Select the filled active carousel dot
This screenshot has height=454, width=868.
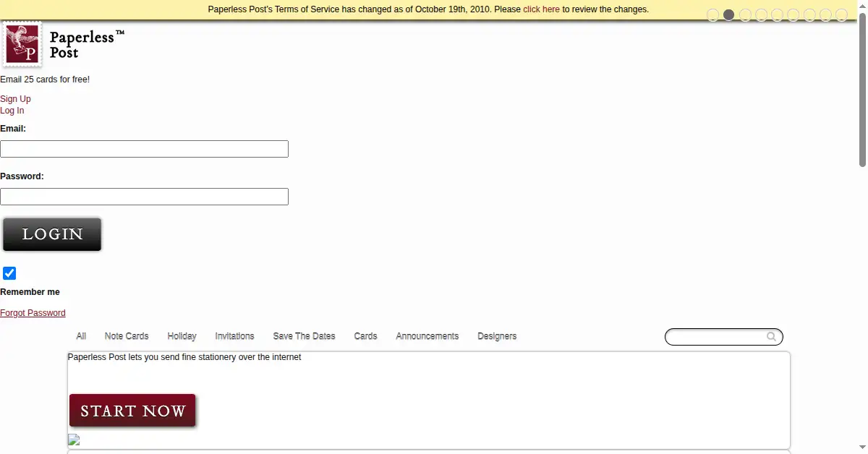coord(729,15)
